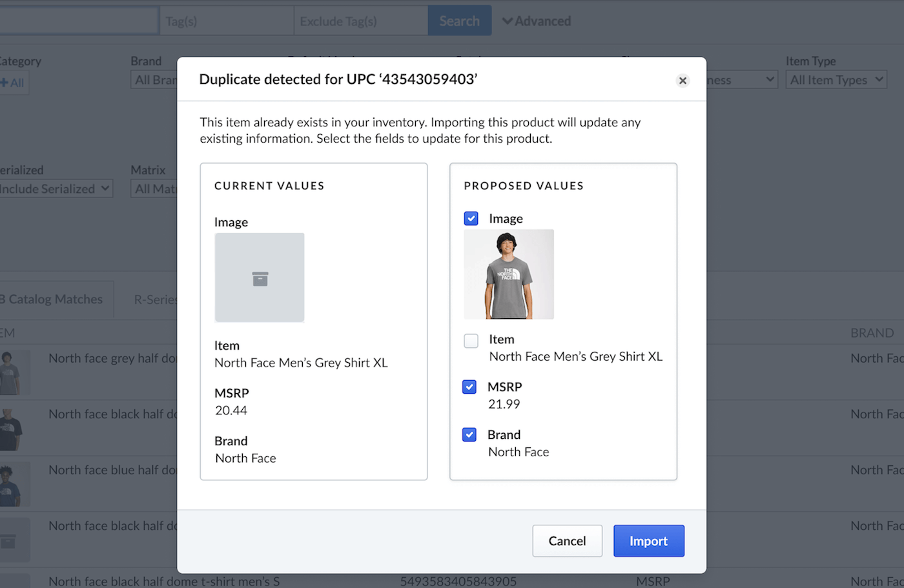Click the blue half dome shirt thumbnail
Image resolution: width=904 pixels, height=588 pixels.
coord(14,484)
